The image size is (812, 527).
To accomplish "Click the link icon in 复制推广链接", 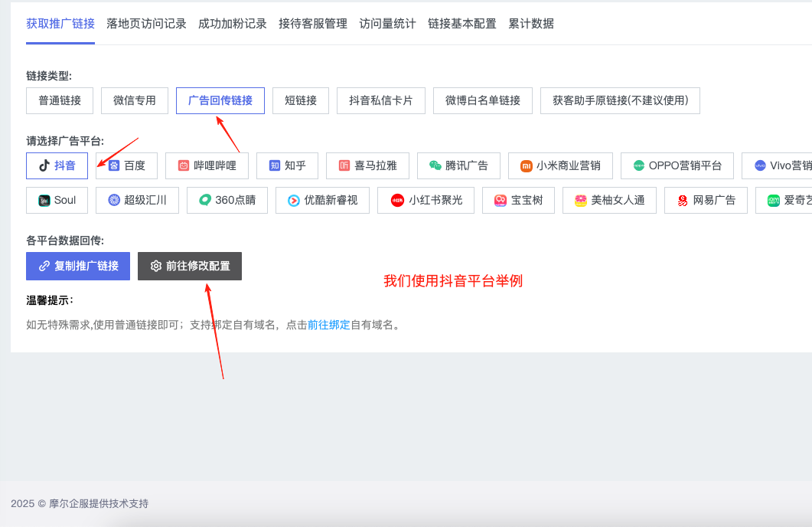I will tap(44, 266).
